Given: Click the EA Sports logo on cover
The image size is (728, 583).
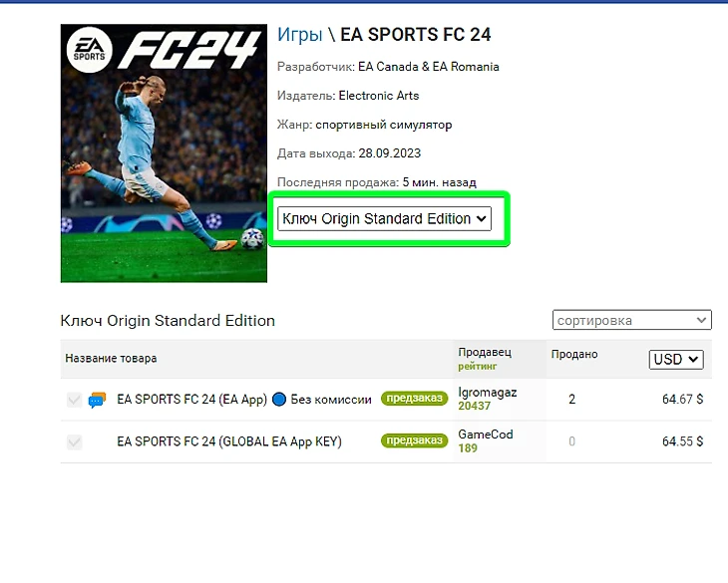Looking at the screenshot, I should pyautogui.click(x=89, y=50).
